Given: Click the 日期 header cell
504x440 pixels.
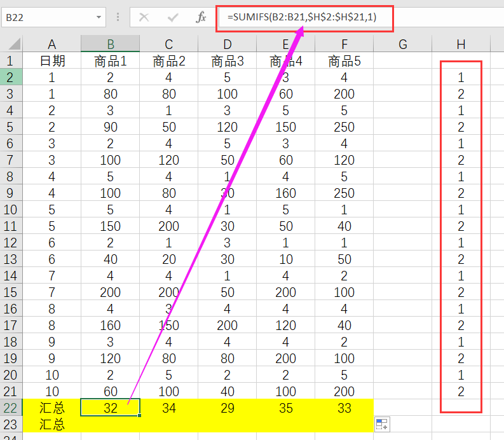Looking at the screenshot, I should click(x=51, y=60).
